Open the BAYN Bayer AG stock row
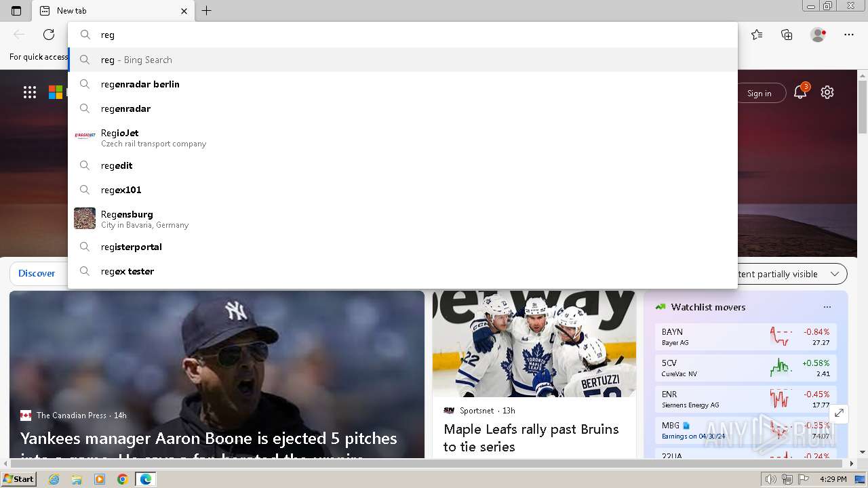Screen dimensions: 868x488 pos(746,337)
